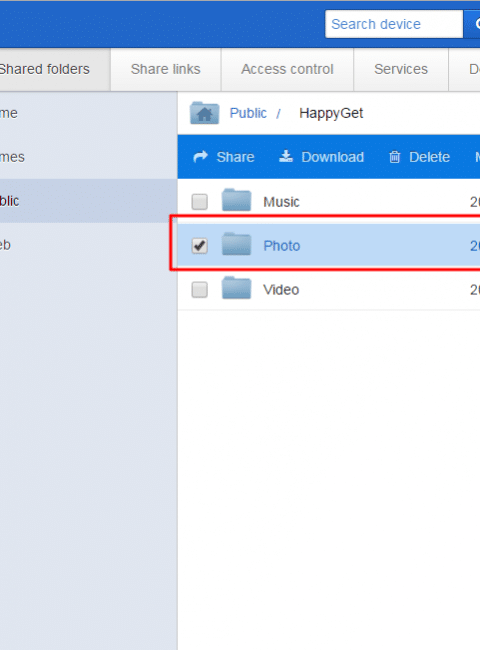Select the Video folder name

point(281,290)
